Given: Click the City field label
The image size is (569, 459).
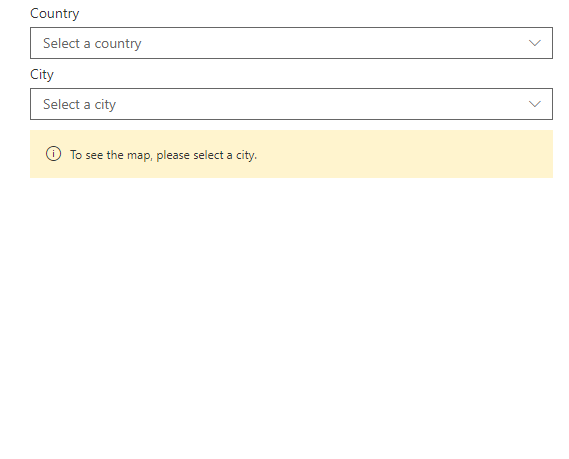Looking at the screenshot, I should pyautogui.click(x=42, y=74).
